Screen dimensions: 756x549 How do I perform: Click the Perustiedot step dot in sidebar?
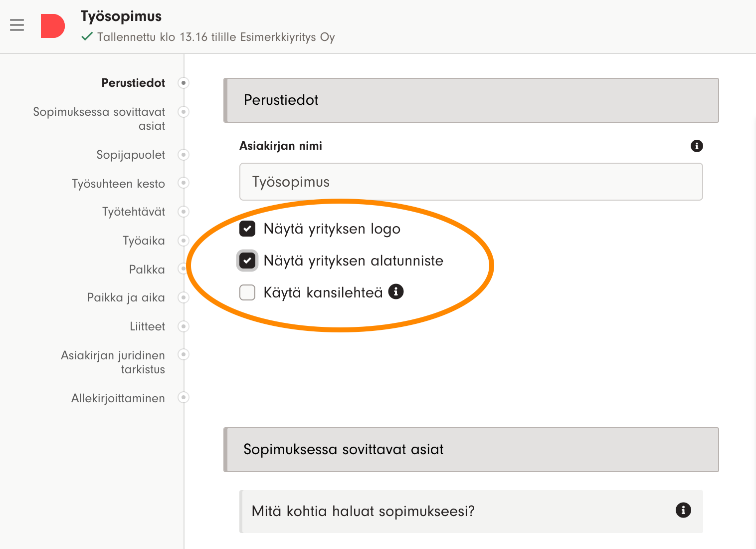[184, 83]
